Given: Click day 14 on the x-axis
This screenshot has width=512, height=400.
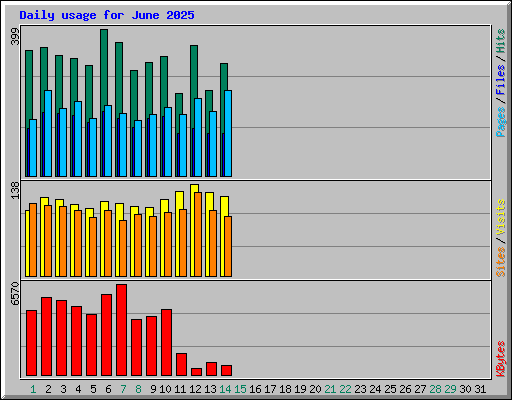Looking at the screenshot, I should pyautogui.click(x=225, y=389).
